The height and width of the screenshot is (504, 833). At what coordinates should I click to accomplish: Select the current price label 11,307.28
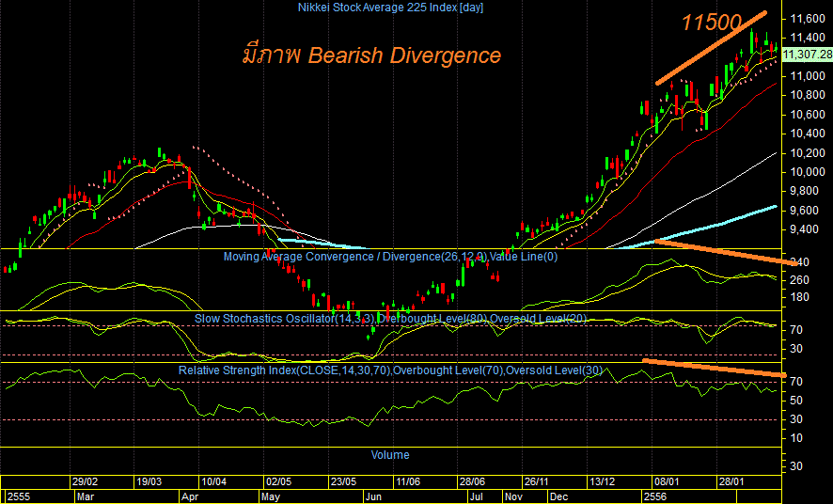click(x=808, y=55)
